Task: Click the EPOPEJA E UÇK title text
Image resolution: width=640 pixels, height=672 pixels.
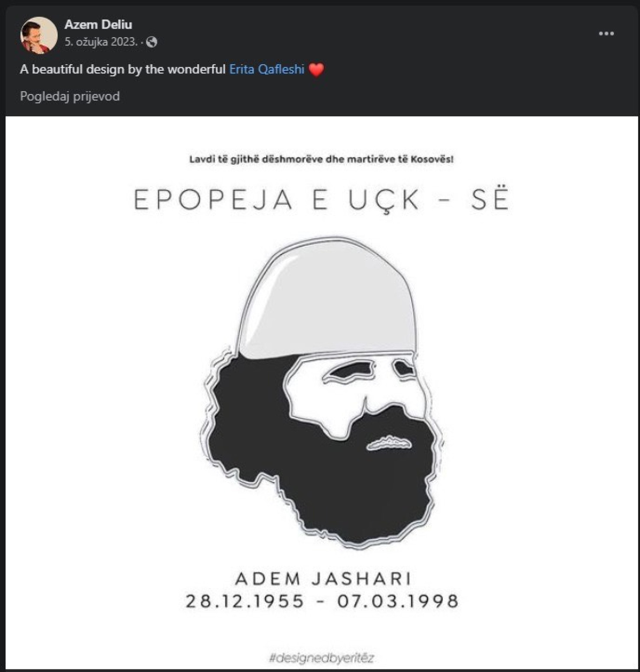Action: click(x=321, y=199)
